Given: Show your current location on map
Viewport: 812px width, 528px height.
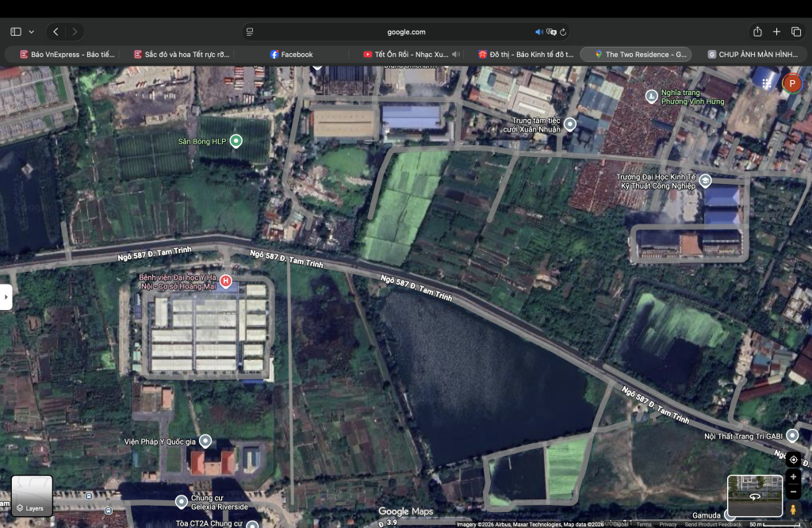Looking at the screenshot, I should 793,459.
